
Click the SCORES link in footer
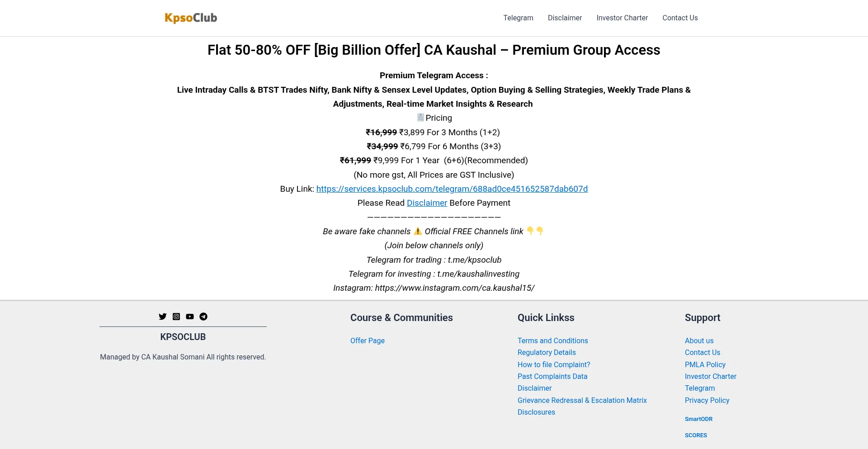click(696, 435)
